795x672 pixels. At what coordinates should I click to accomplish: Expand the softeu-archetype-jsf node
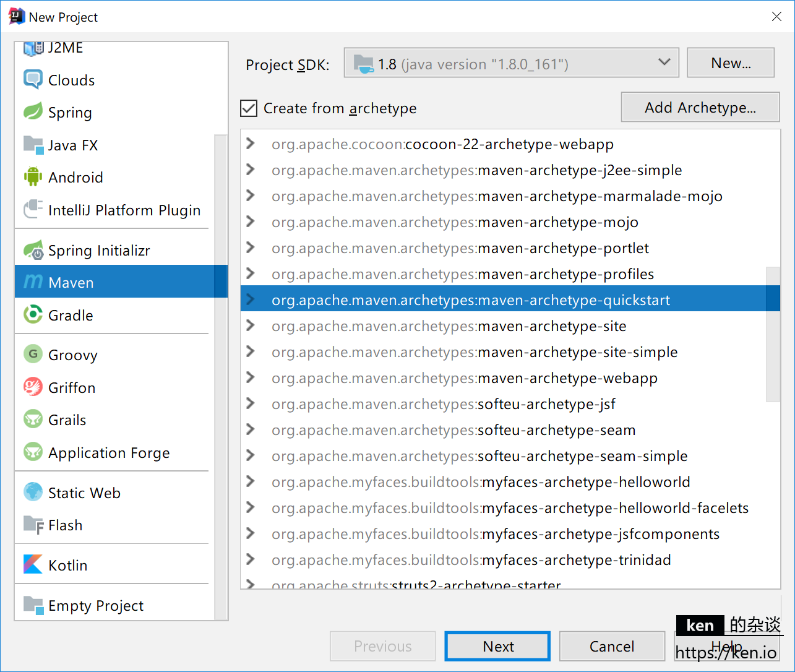pyautogui.click(x=250, y=403)
